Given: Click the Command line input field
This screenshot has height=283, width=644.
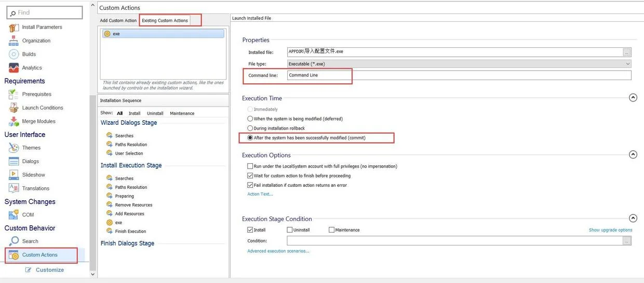Looking at the screenshot, I should pos(459,75).
